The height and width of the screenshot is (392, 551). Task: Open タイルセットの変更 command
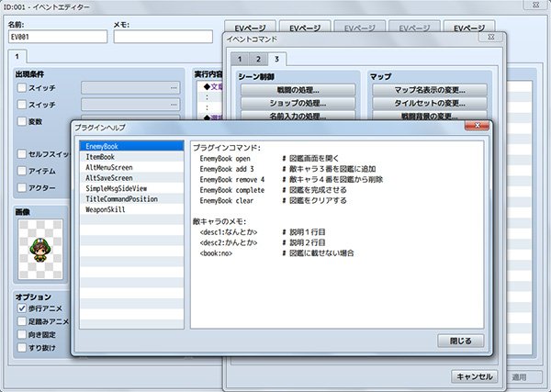coord(430,103)
